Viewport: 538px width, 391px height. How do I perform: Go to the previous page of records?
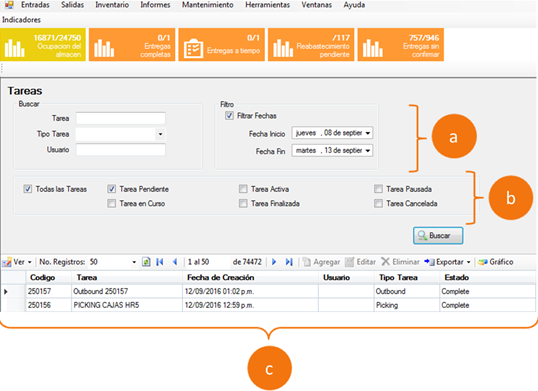[175, 262]
